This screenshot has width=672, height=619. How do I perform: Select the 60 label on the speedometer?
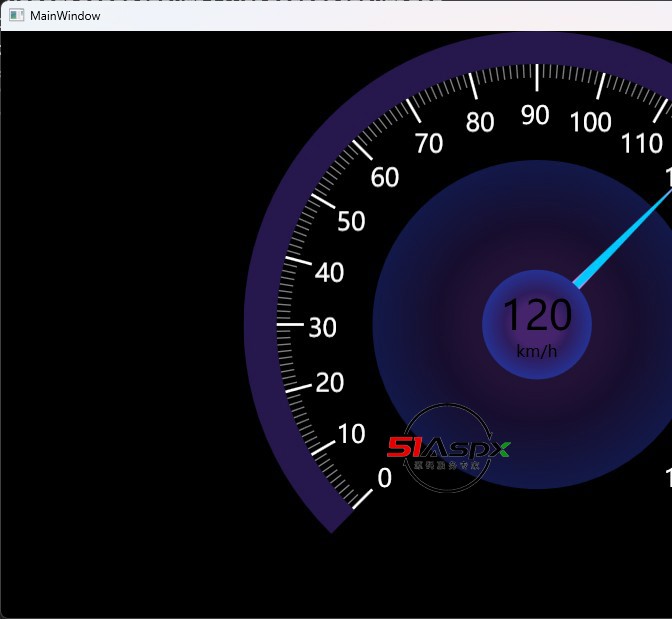384,178
